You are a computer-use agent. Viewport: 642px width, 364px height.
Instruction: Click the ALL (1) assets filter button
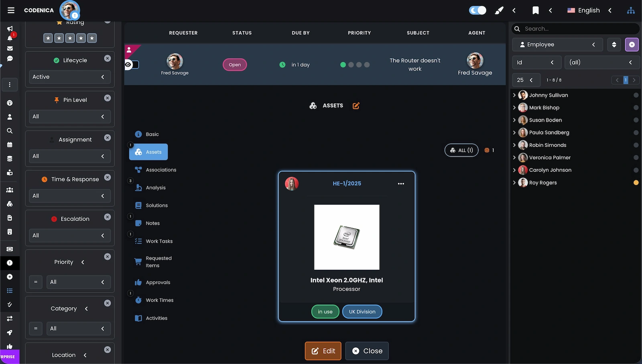pyautogui.click(x=461, y=150)
